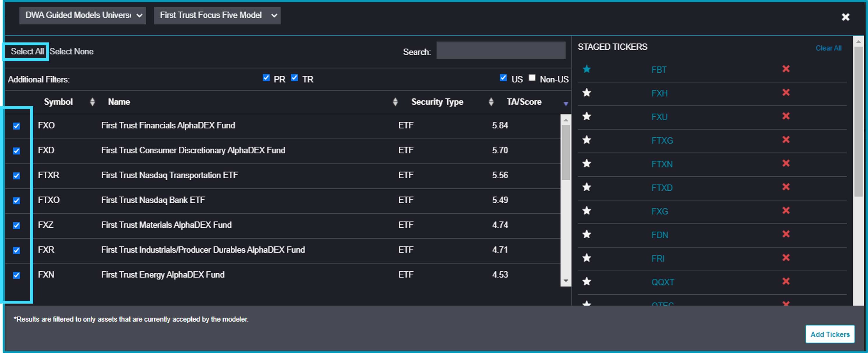Click the star icon next to FBT
This screenshot has width=868, height=353.
pyautogui.click(x=587, y=69)
